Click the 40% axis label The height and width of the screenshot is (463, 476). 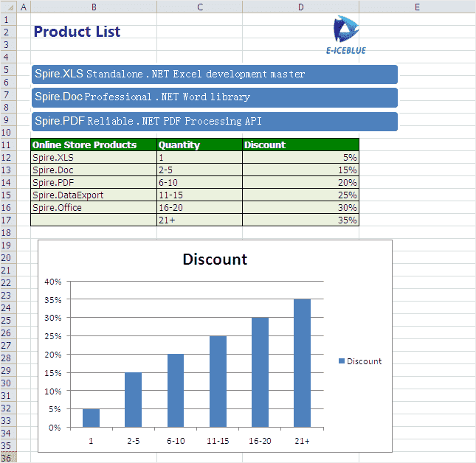tap(53, 282)
